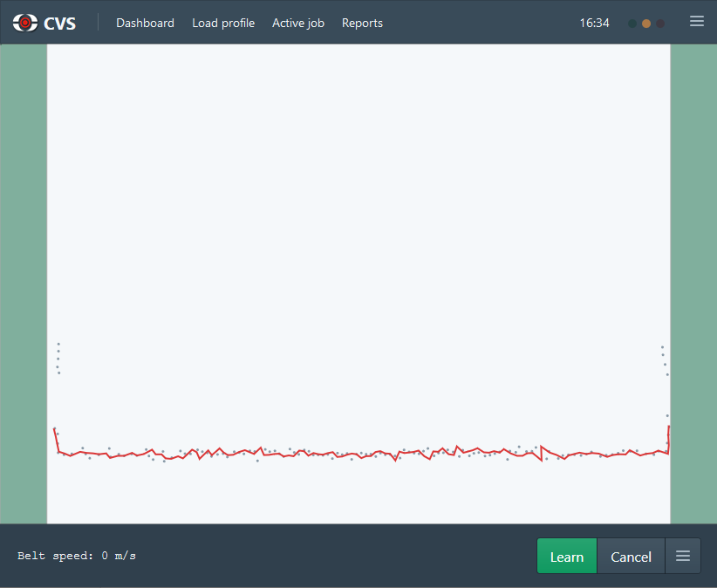
Task: Click the orange status indicator dot
Action: coord(646,24)
